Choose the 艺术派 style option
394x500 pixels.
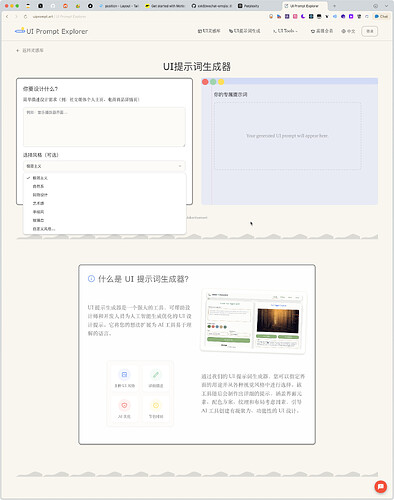pyautogui.click(x=104, y=203)
